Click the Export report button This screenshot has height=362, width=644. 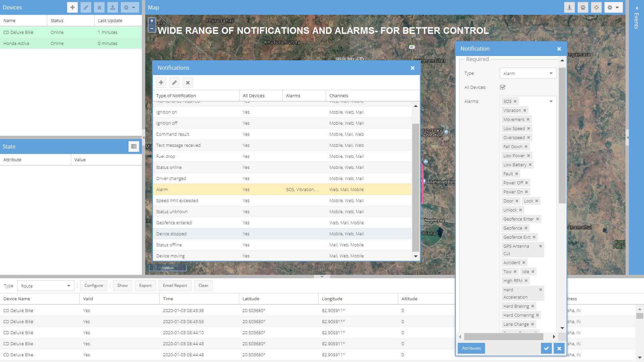pos(145,286)
